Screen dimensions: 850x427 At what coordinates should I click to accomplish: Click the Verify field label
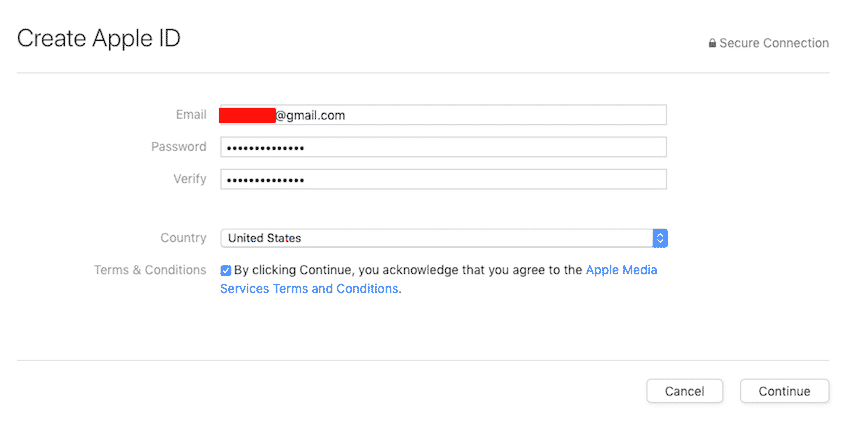click(x=190, y=179)
